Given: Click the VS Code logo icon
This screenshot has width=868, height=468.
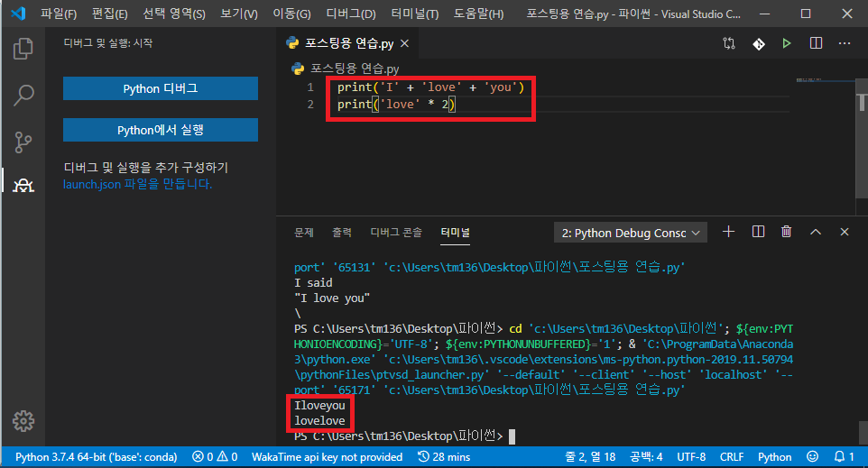Looking at the screenshot, I should click(18, 14).
